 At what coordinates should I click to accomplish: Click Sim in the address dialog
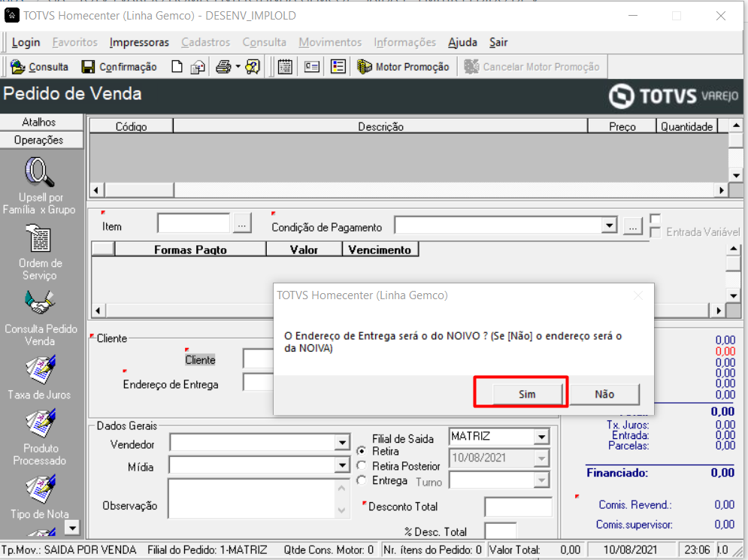527,394
